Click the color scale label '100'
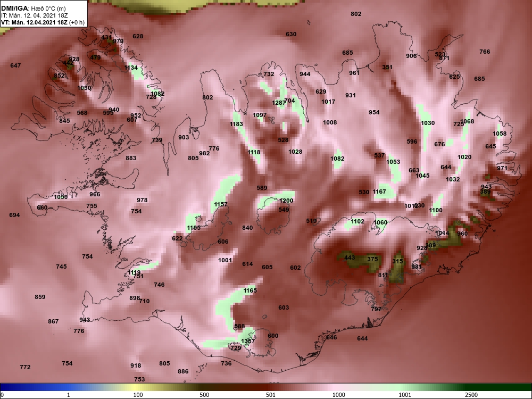532x399 pixels. point(138,395)
